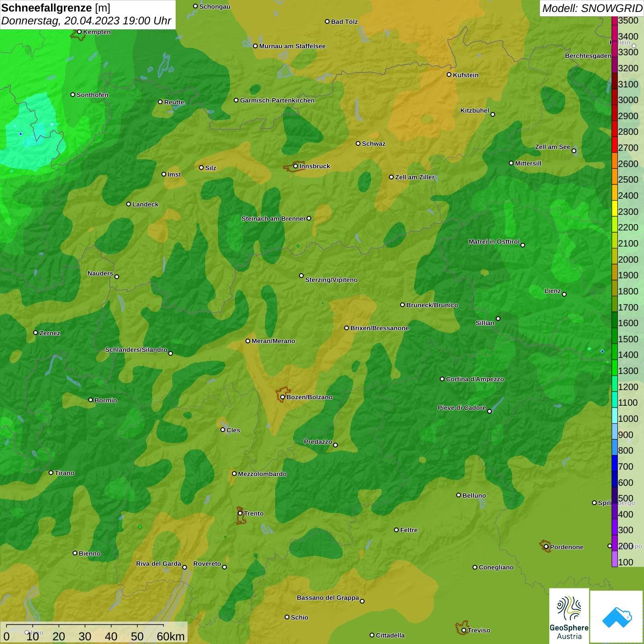Click the "Meran/Merano" map label
The height and width of the screenshot is (644, 644).
click(x=273, y=341)
